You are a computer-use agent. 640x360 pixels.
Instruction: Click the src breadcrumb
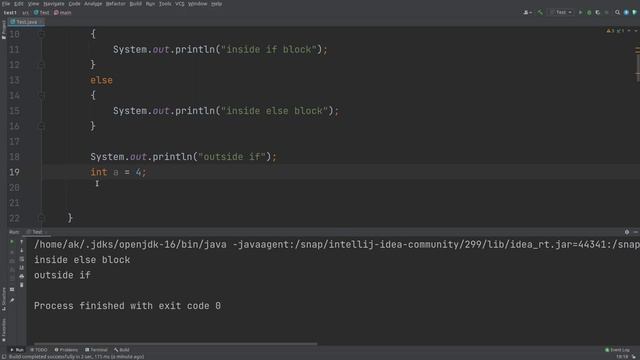(25, 13)
